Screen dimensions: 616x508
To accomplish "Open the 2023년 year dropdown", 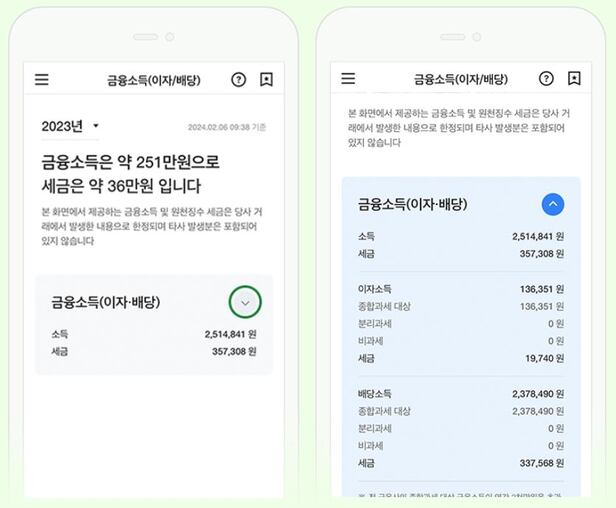I will click(70, 127).
